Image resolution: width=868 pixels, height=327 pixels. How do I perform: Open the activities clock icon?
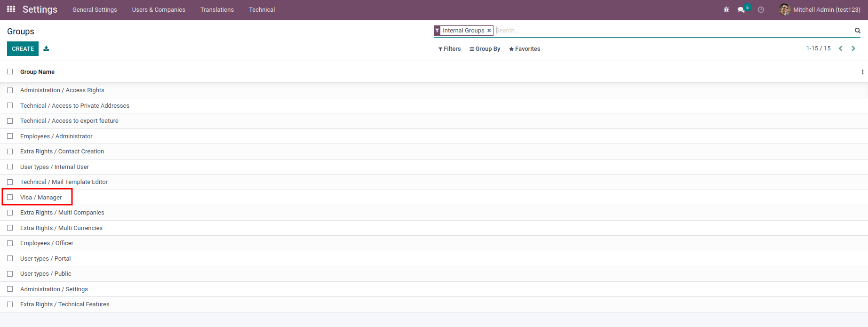click(761, 10)
